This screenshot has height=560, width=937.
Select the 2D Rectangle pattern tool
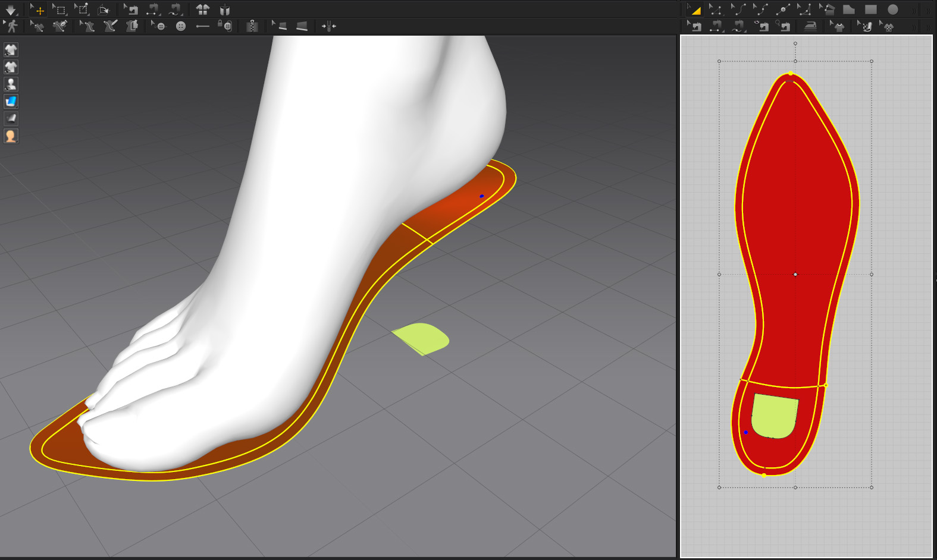pos(870,10)
